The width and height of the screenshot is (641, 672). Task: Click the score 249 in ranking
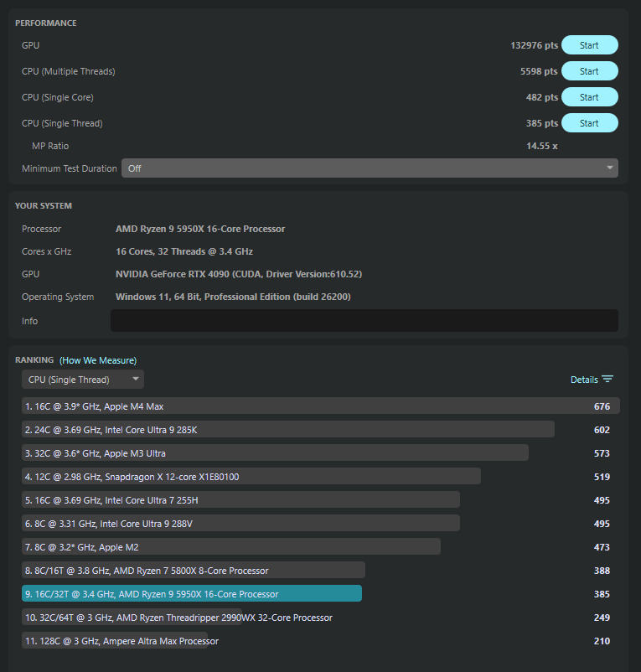point(602,618)
